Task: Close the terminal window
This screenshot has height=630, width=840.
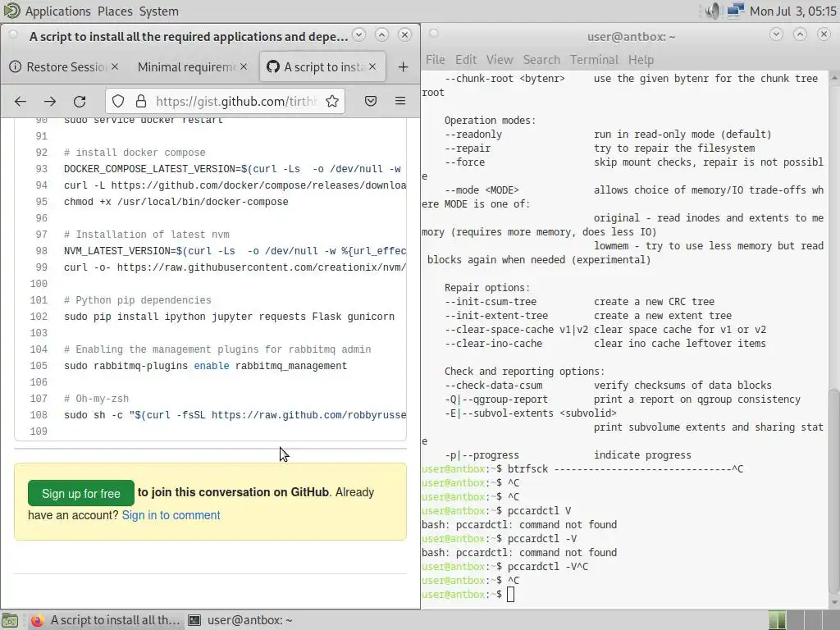Action: click(x=824, y=34)
